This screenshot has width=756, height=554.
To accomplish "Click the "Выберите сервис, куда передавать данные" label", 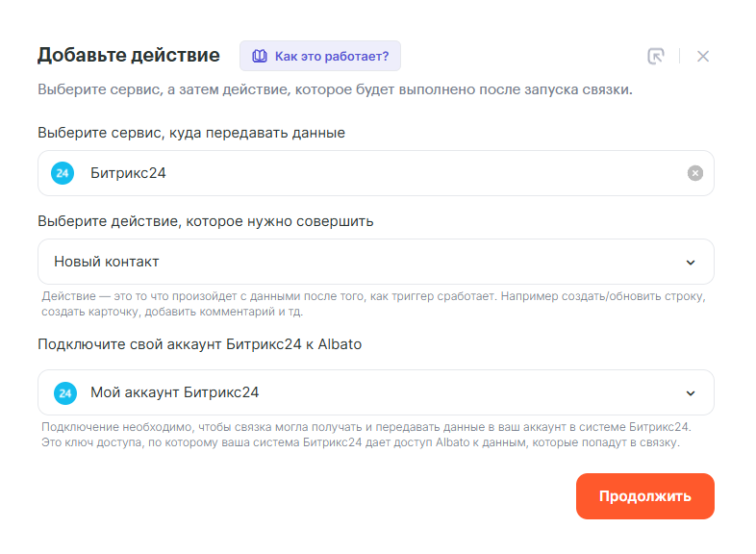I will [191, 133].
